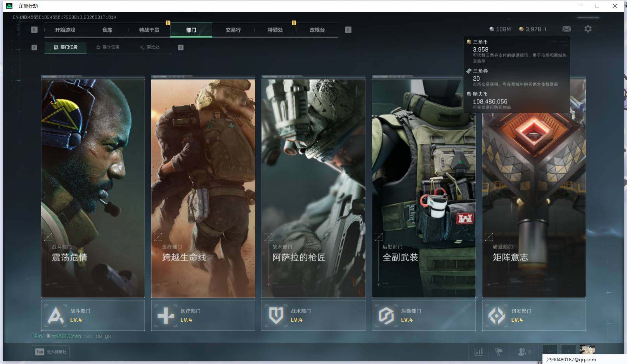This screenshot has width=627, height=364.
Task: Open the 阿萨拉的枪匠 tactical department card
Action: pos(313,187)
